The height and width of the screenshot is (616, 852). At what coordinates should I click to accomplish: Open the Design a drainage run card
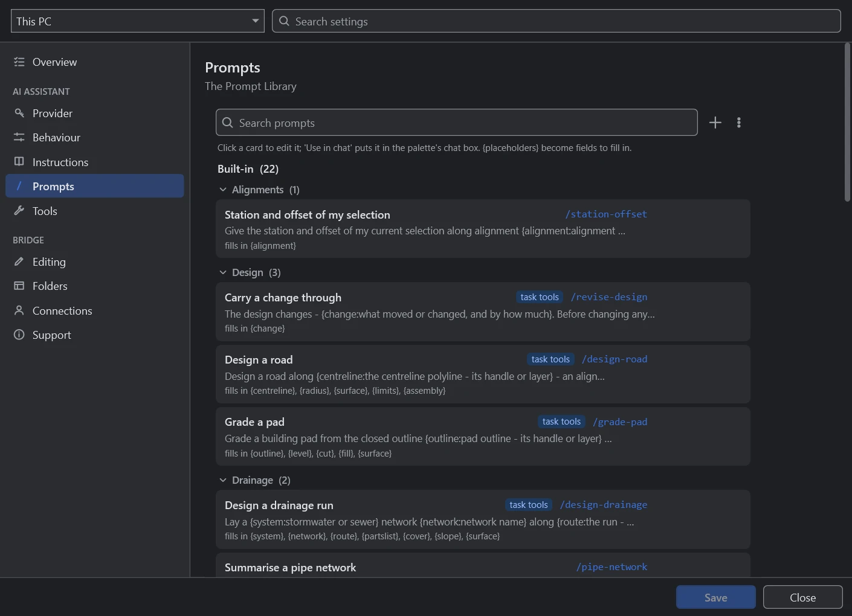(x=483, y=519)
